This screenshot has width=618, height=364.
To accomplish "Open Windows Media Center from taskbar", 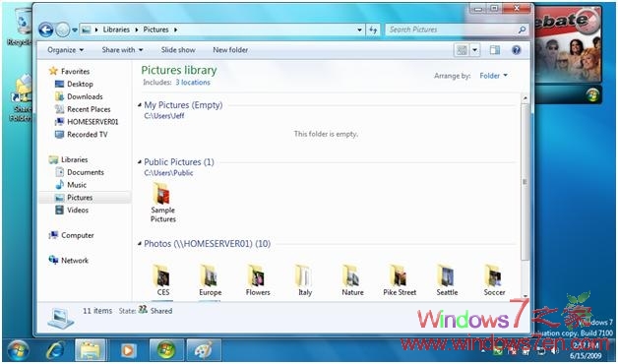I will 166,350.
